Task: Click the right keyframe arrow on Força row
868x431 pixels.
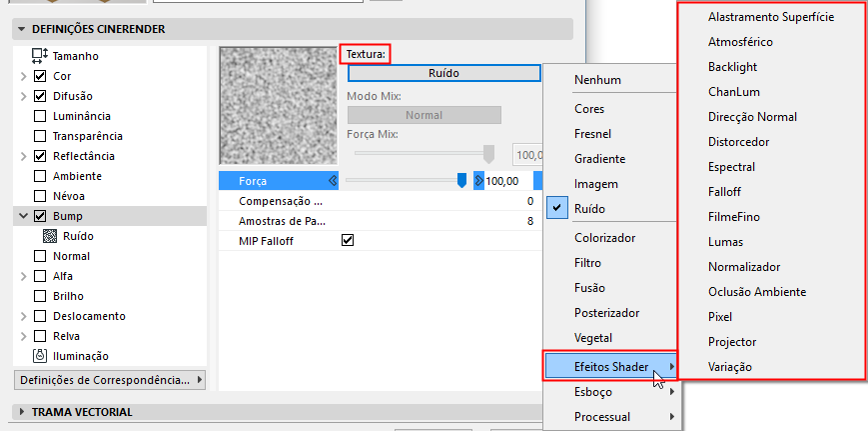Action: [x=478, y=181]
